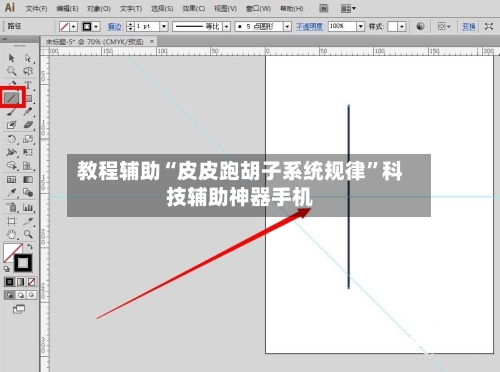Select the Pencil tool
The height and width of the screenshot is (372, 500).
click(x=28, y=112)
